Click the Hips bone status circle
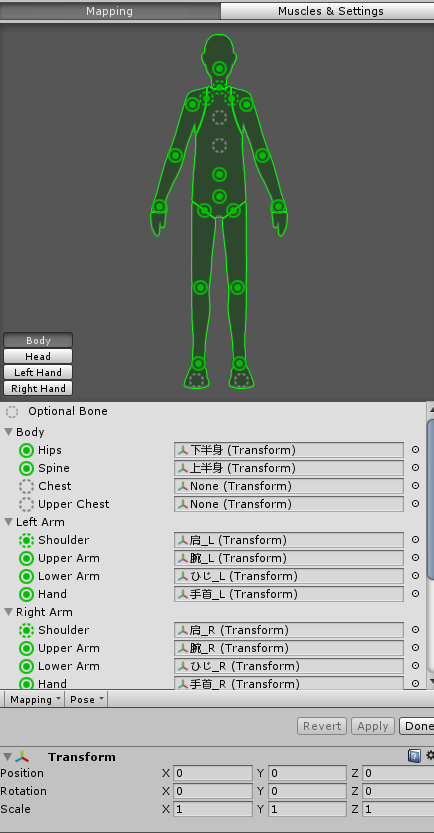 coord(26,450)
